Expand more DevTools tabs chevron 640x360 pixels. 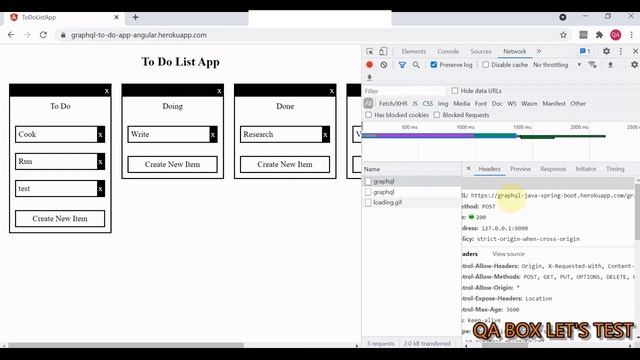(539, 51)
